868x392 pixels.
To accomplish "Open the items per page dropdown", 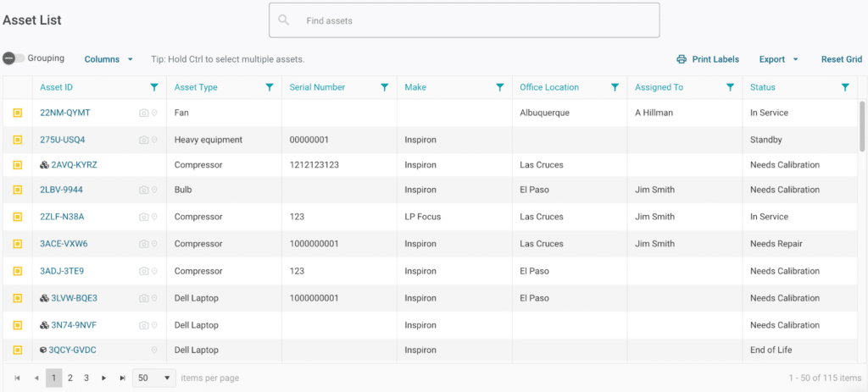I will pos(154,378).
